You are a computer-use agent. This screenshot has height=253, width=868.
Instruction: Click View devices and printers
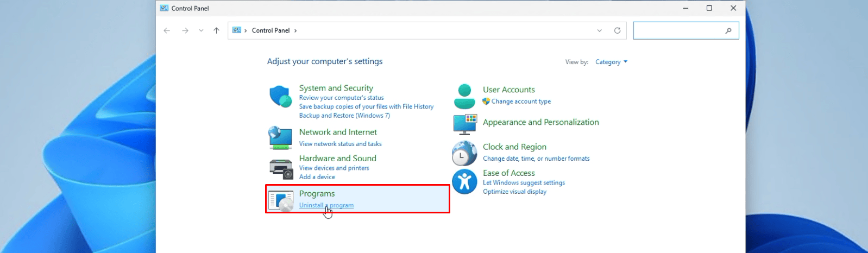click(x=334, y=168)
